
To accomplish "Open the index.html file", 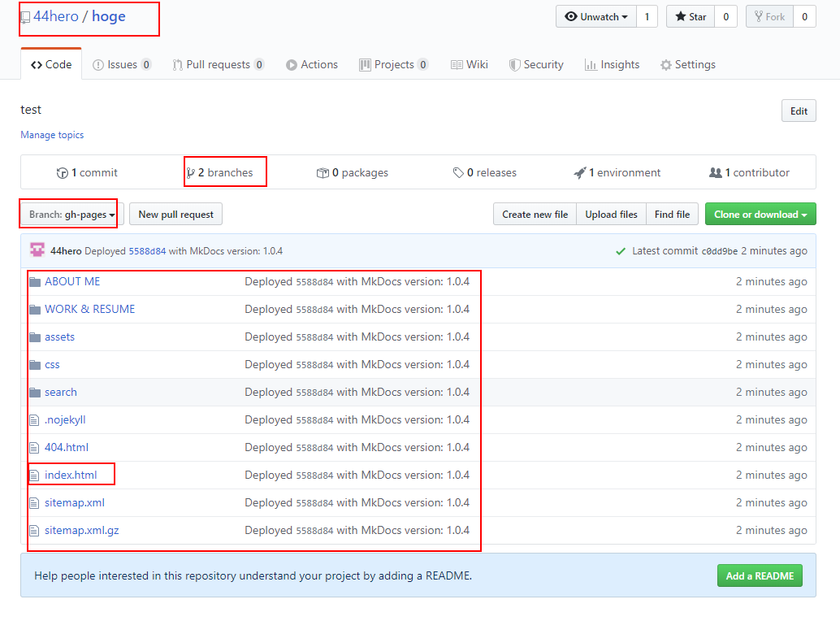I will point(71,475).
